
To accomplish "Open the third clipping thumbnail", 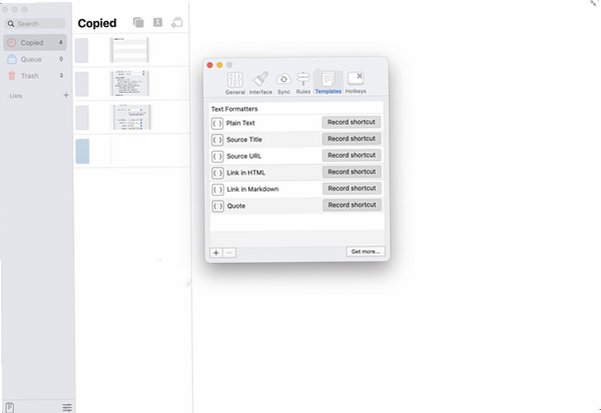I will (x=131, y=117).
